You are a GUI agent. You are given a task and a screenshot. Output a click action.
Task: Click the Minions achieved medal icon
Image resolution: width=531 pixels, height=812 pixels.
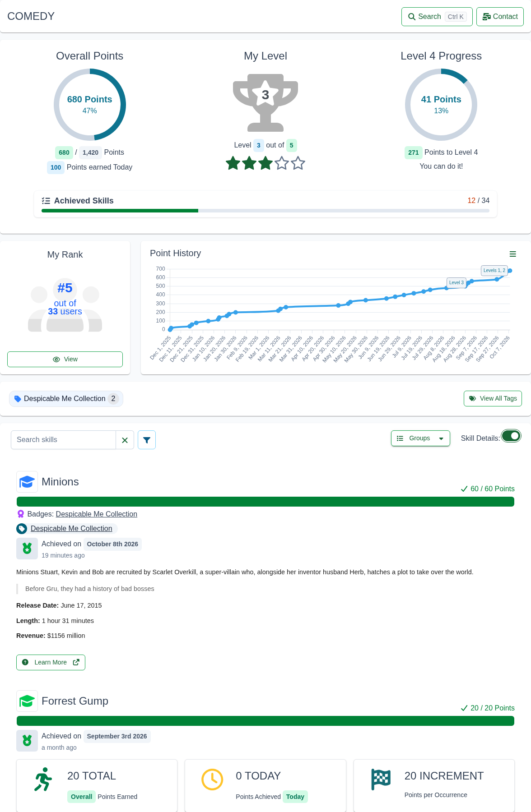(27, 549)
